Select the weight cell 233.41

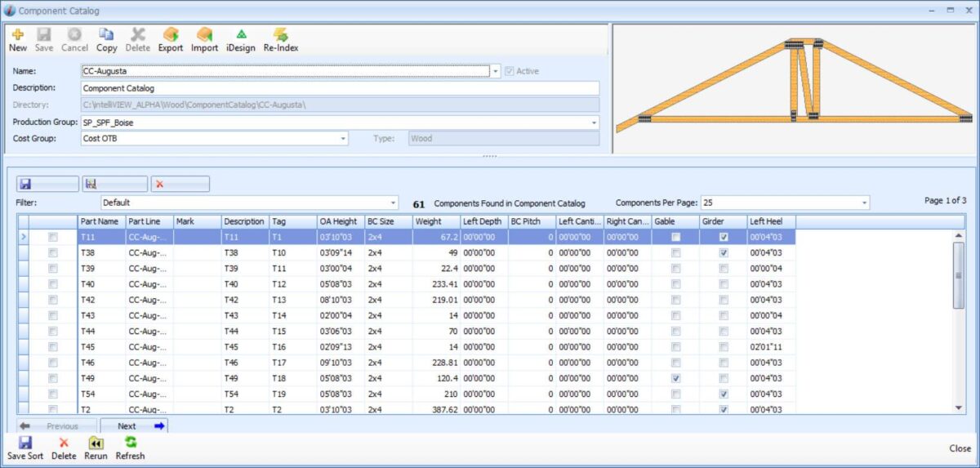click(x=436, y=284)
